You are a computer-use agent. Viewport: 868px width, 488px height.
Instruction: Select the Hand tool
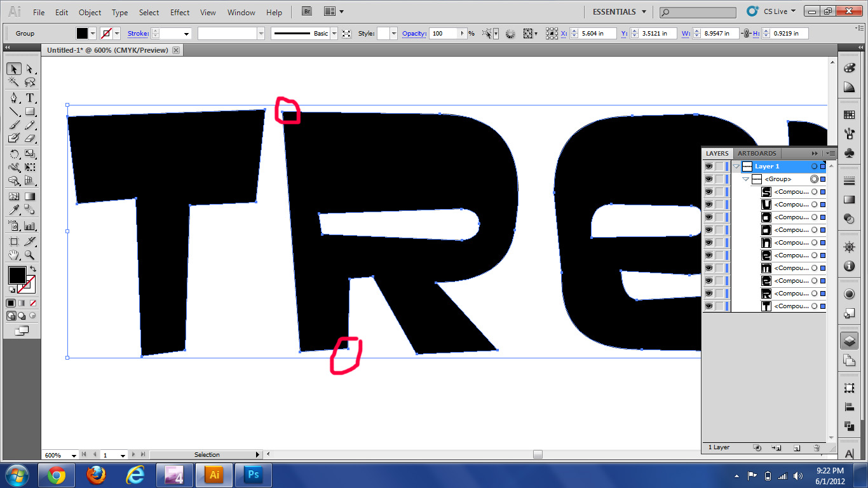click(x=14, y=255)
